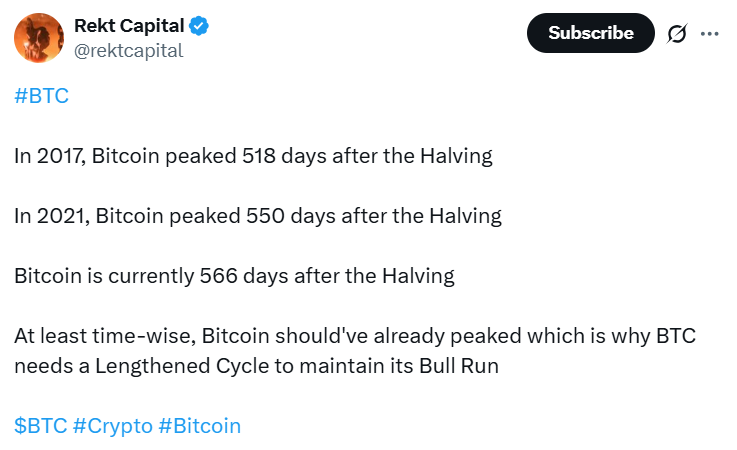Click the word 'Halving' in the 566 days line

coord(417,276)
